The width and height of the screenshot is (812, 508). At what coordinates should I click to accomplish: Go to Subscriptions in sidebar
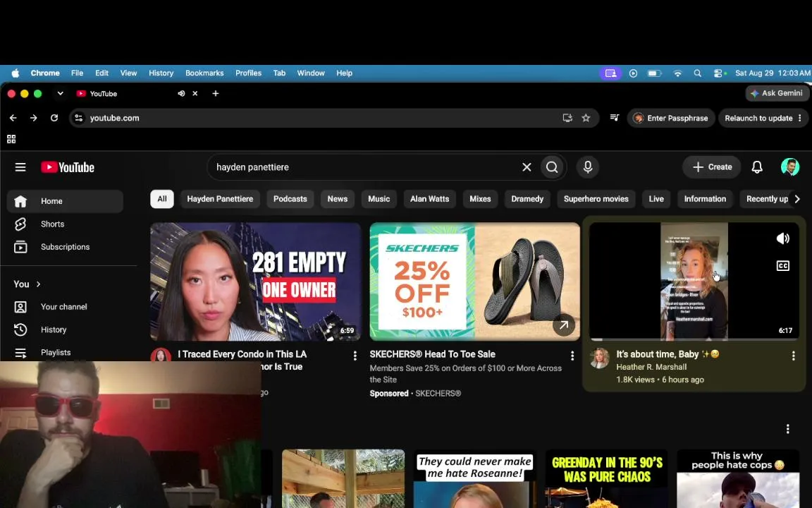pos(66,247)
